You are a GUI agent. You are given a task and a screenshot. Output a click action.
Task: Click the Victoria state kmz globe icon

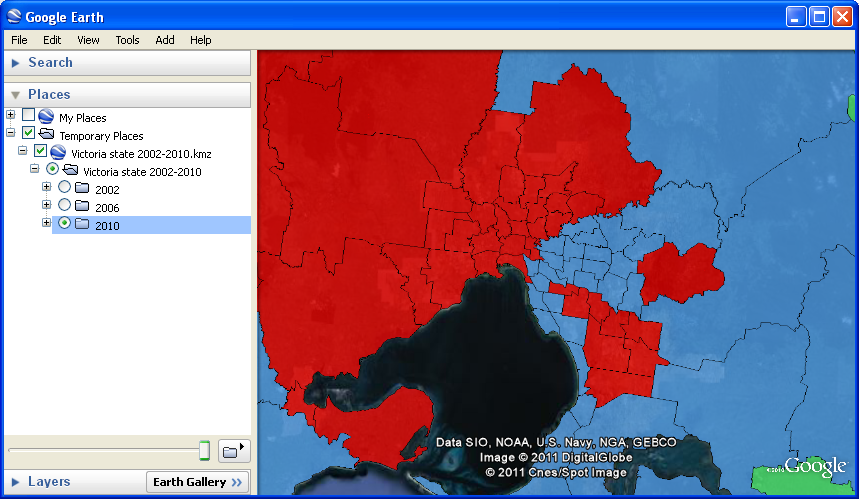point(58,153)
